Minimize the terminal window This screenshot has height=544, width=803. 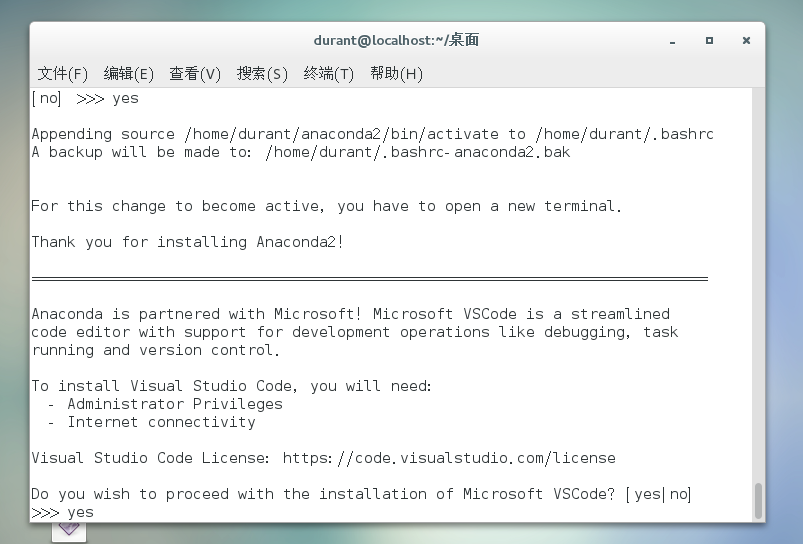(672, 41)
